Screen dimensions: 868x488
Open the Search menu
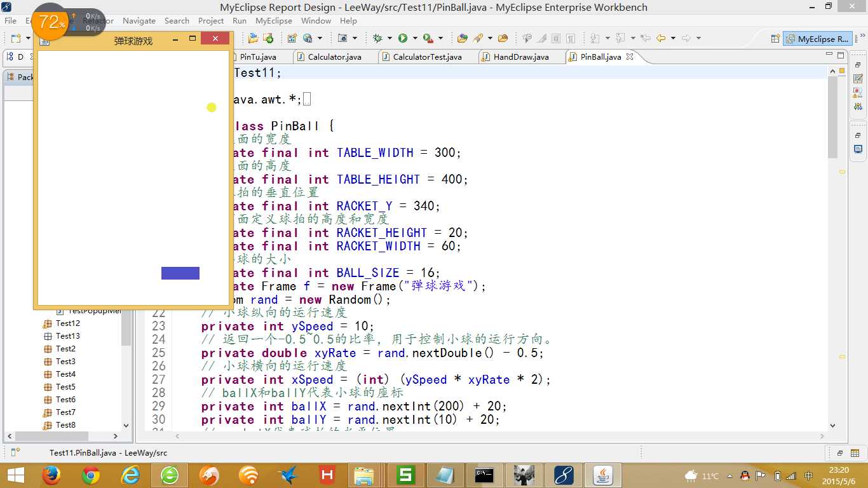click(x=177, y=20)
